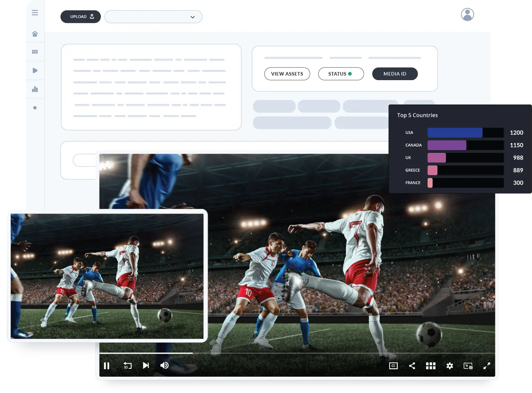Toggle picture-in-picture mode
The image size is (532, 393).
[x=468, y=366]
